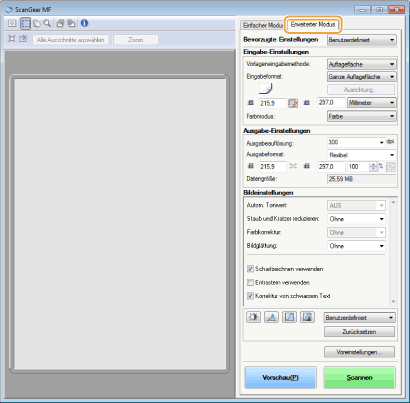
Task: Click the blue information icon
Action: tap(84, 23)
